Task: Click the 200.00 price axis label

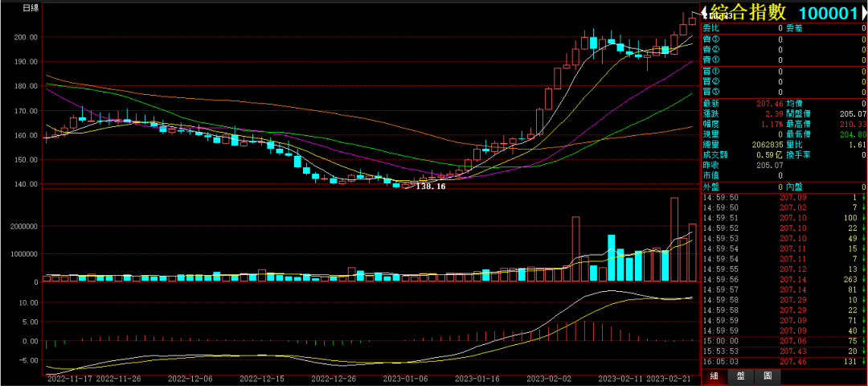Action: [26, 37]
